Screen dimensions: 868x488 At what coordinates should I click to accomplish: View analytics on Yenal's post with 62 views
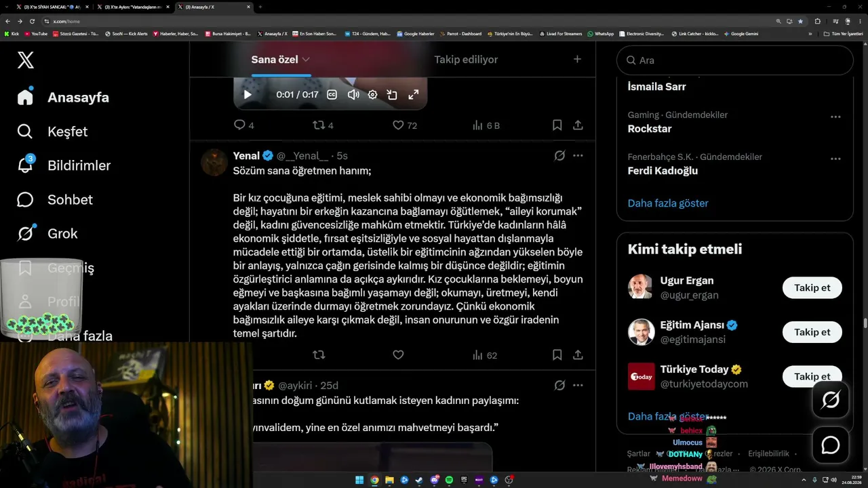tap(484, 355)
